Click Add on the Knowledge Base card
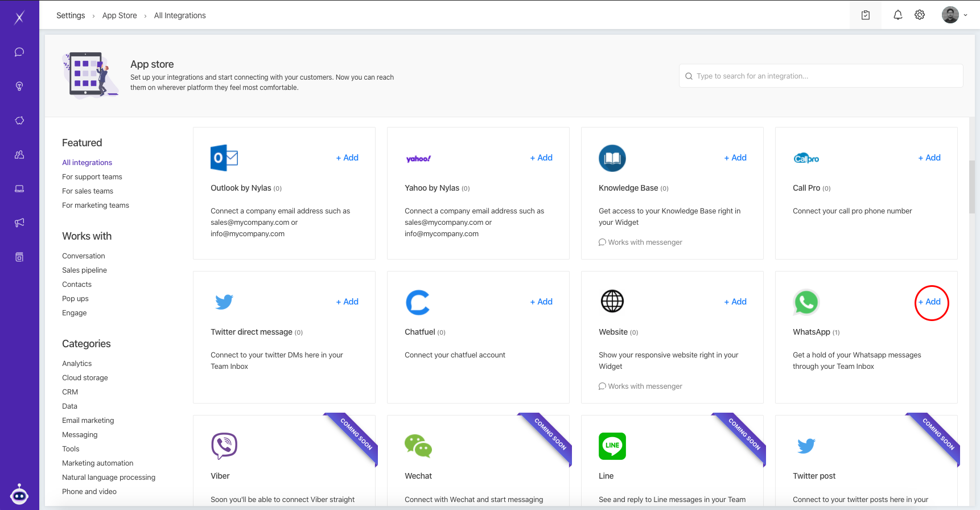Image resolution: width=980 pixels, height=510 pixels. (735, 158)
